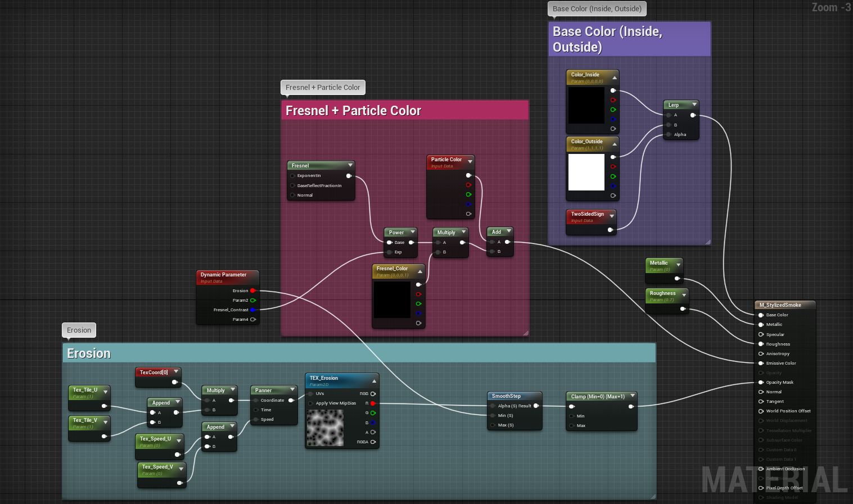Expand the Tex_Speed_V parameter node arrow
This screenshot has height=504, width=853.
click(181, 469)
